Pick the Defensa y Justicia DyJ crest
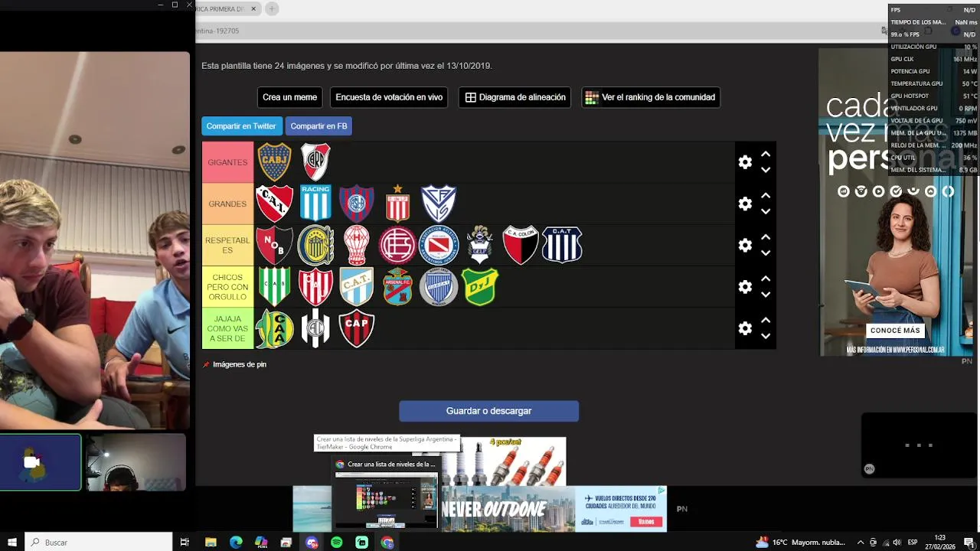 click(480, 286)
